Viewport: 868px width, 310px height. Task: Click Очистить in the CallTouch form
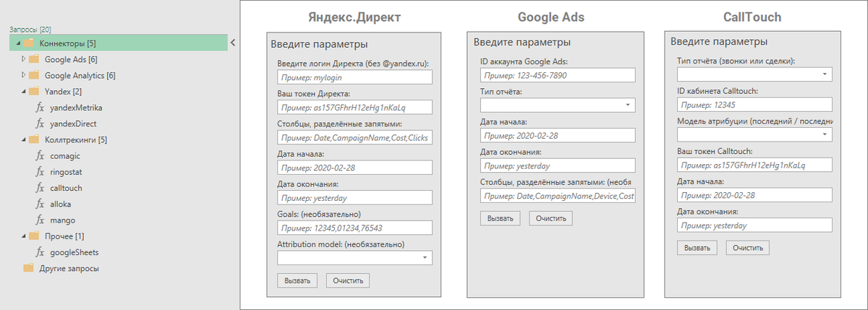[747, 248]
